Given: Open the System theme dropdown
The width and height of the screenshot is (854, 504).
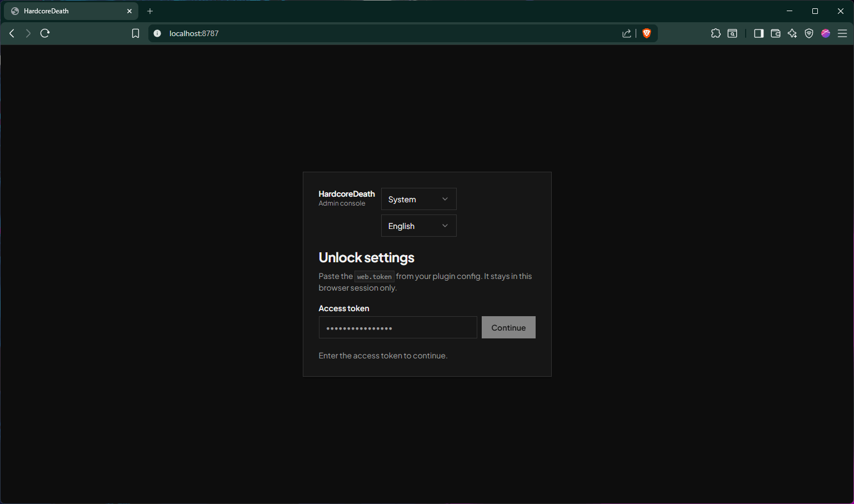Looking at the screenshot, I should coord(419,199).
